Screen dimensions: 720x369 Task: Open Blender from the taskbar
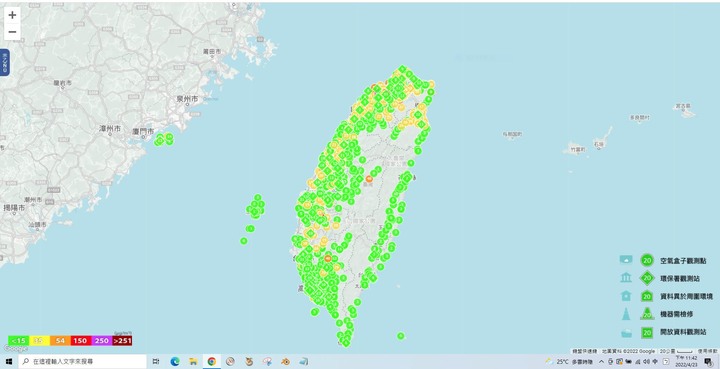[286, 362]
